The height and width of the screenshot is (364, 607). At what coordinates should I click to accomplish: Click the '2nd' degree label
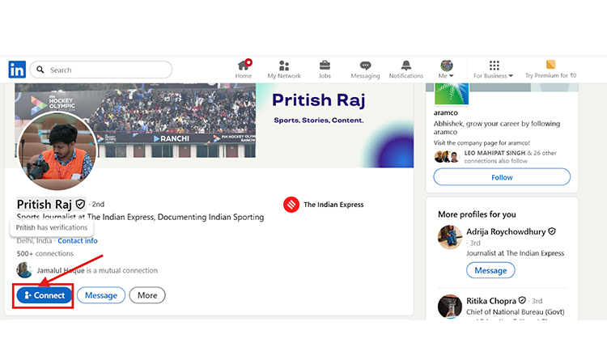98,204
